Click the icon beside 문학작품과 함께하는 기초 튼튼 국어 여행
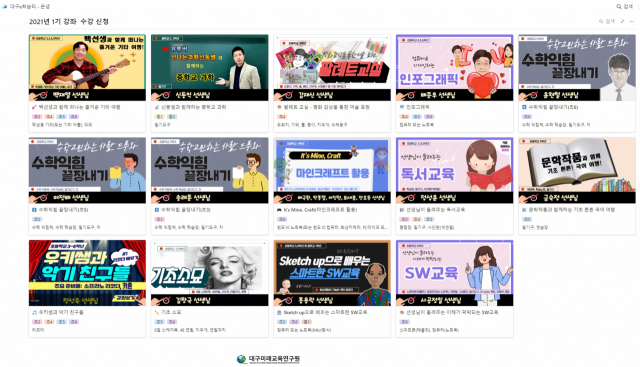 point(524,210)
